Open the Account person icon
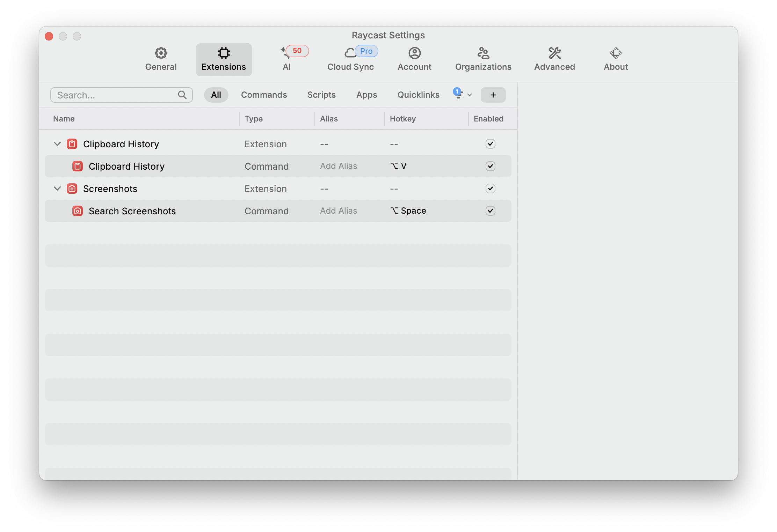This screenshot has width=777, height=532. [414, 53]
